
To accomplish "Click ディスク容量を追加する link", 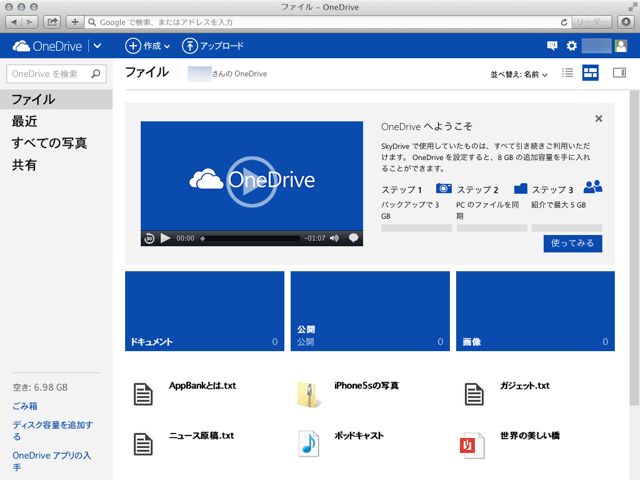I will (52, 431).
